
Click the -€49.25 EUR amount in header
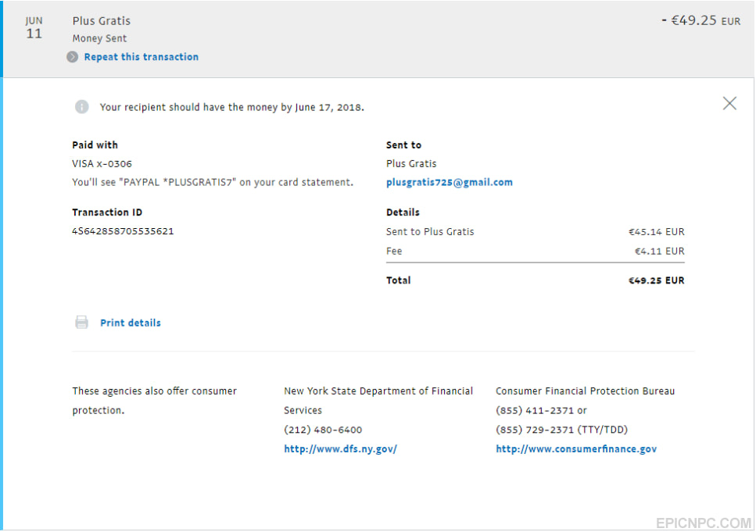click(701, 21)
